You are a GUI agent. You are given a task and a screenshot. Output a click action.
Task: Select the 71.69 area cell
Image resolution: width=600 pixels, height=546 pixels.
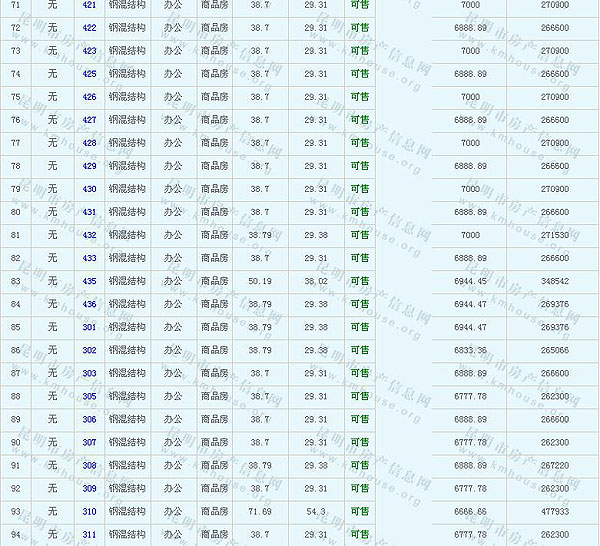(260, 511)
